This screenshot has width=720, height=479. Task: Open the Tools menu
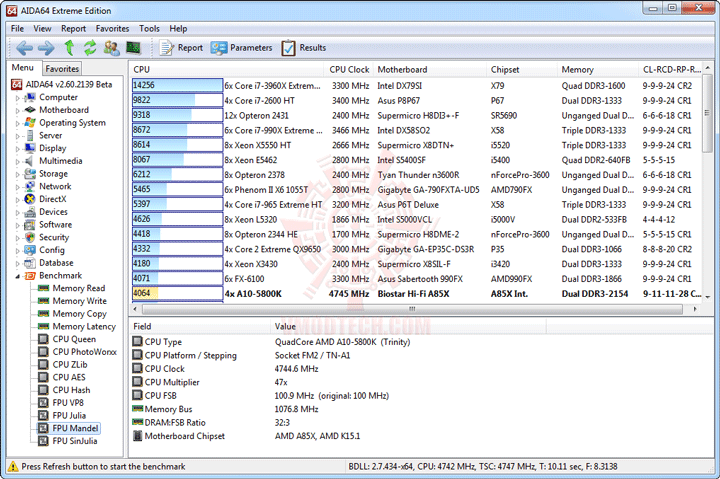(x=149, y=28)
